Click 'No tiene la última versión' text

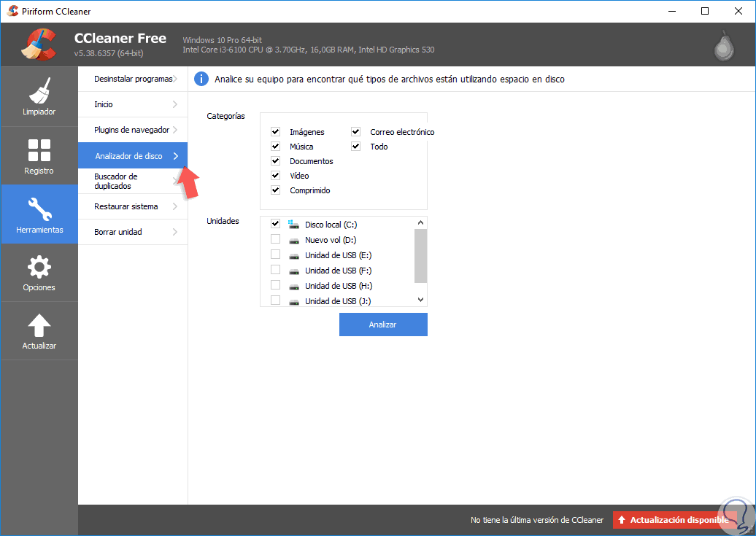coord(537,520)
